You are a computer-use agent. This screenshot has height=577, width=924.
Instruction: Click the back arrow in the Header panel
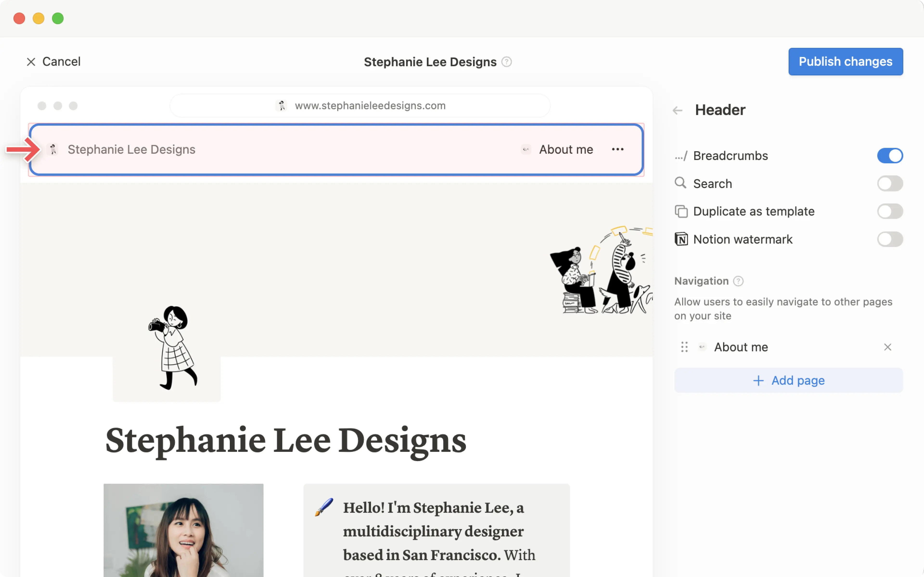point(677,110)
